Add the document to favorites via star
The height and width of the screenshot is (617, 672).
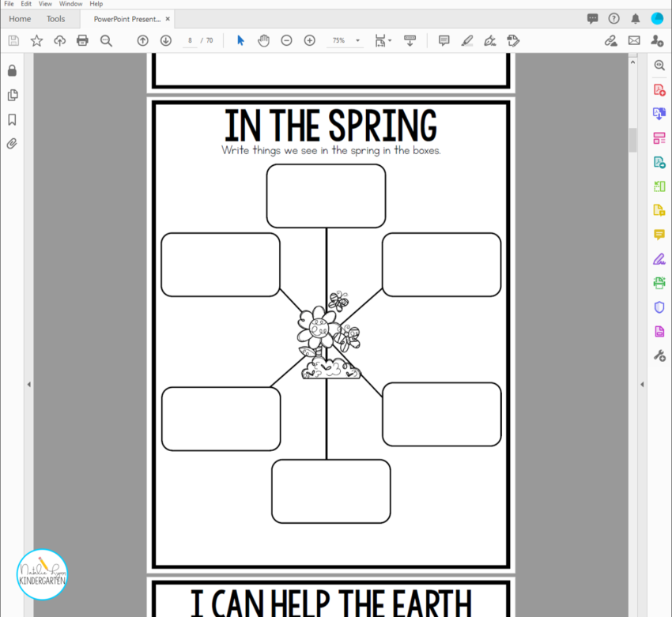coord(36,40)
